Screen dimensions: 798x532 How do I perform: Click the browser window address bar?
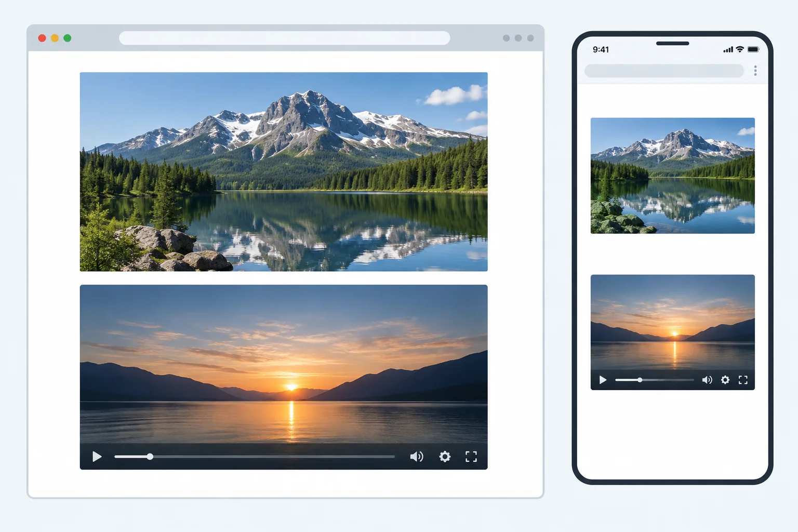[285, 38]
